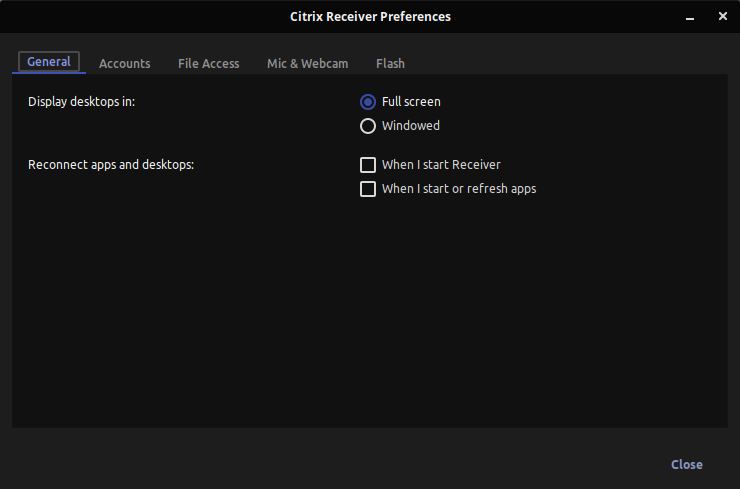Choose the Windowed display option circle
This screenshot has width=740, height=489.
click(x=368, y=126)
